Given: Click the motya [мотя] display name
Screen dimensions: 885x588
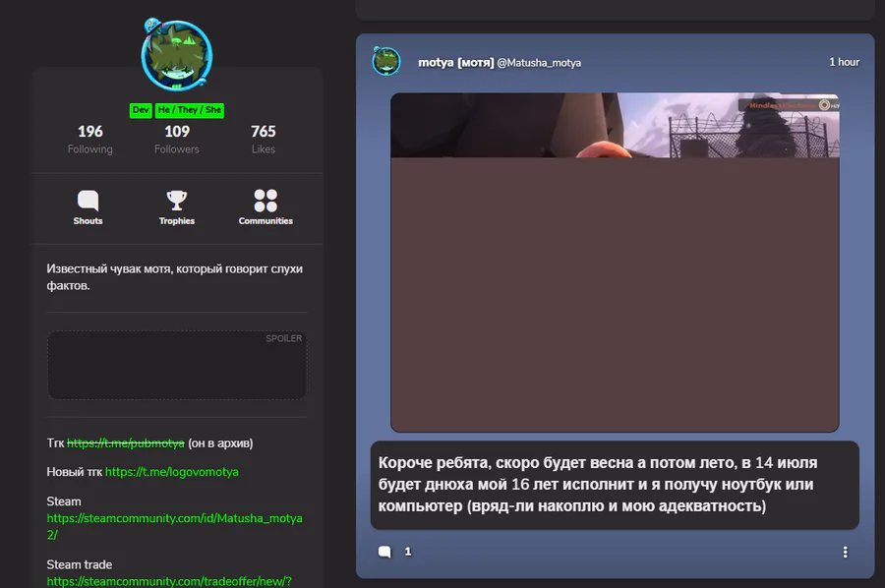Looking at the screenshot, I should (x=455, y=62).
